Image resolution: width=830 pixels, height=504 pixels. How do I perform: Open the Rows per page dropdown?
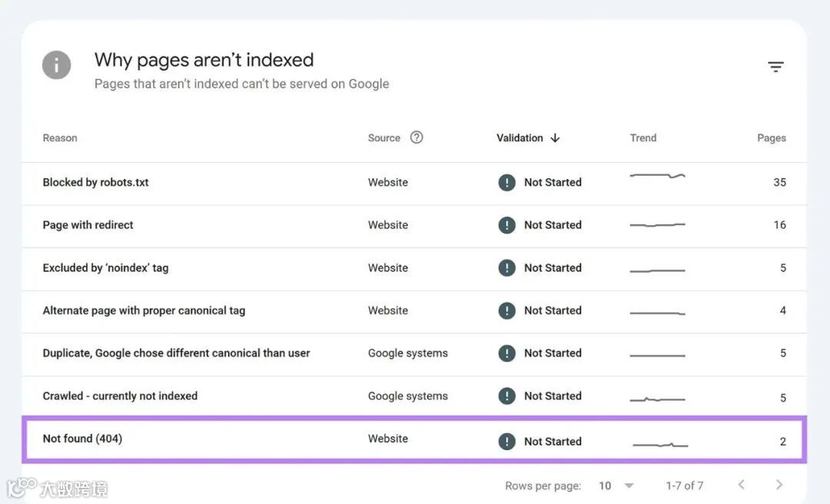click(x=616, y=486)
